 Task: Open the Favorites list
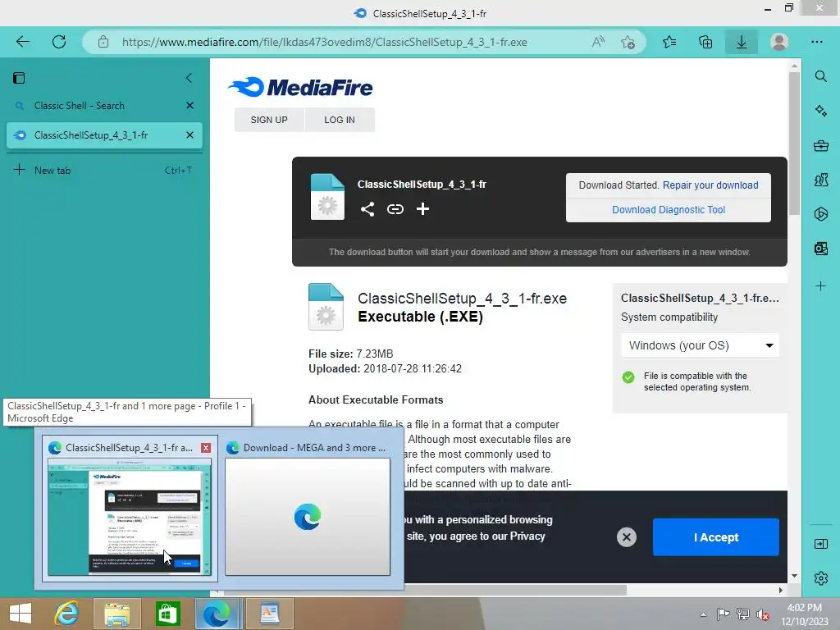pyautogui.click(x=669, y=42)
